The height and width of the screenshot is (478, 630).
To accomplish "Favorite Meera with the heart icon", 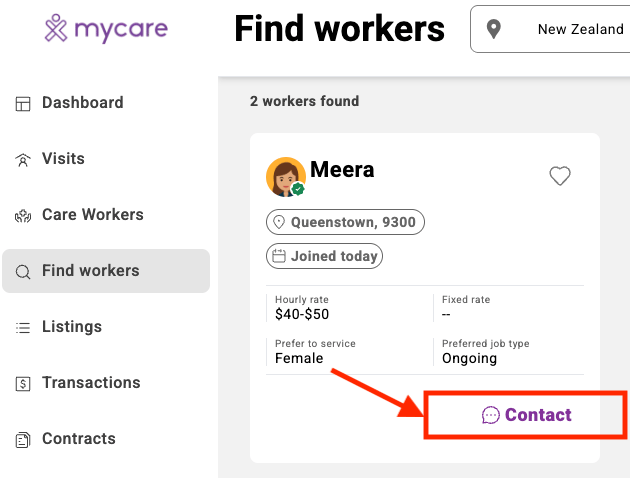I will (560, 176).
